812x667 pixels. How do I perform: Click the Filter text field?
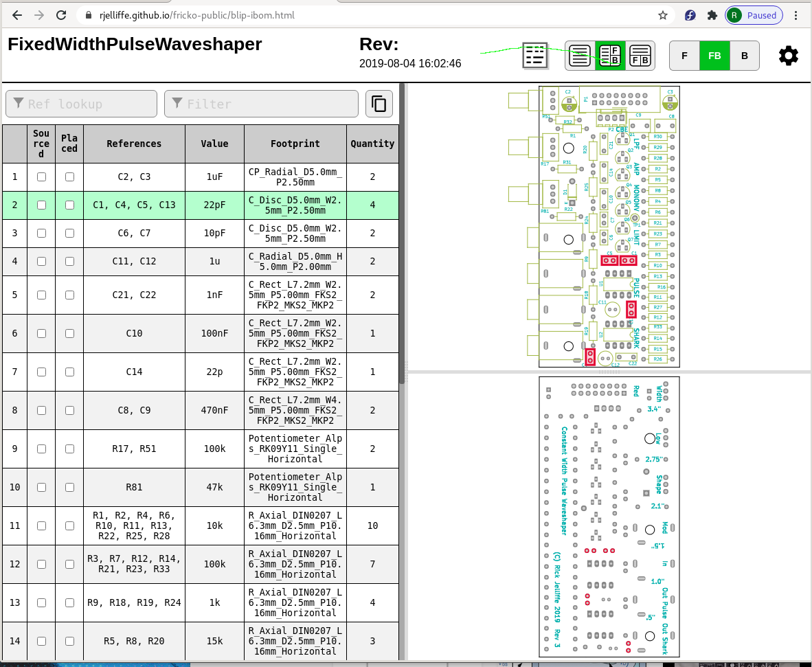261,104
